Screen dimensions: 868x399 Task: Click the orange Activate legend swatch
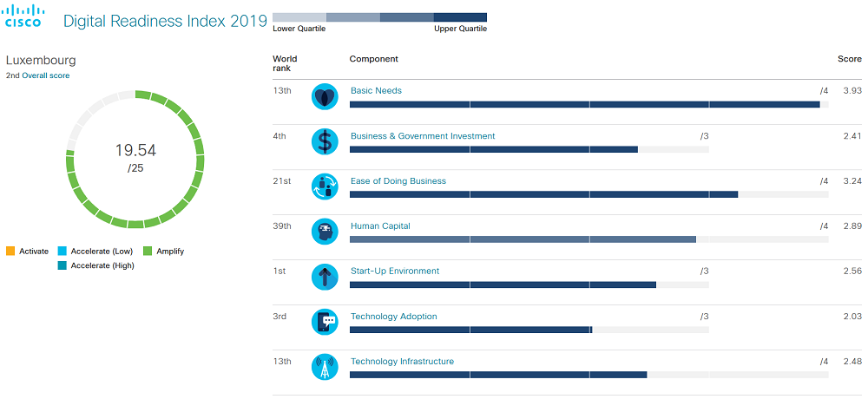pos(10,252)
